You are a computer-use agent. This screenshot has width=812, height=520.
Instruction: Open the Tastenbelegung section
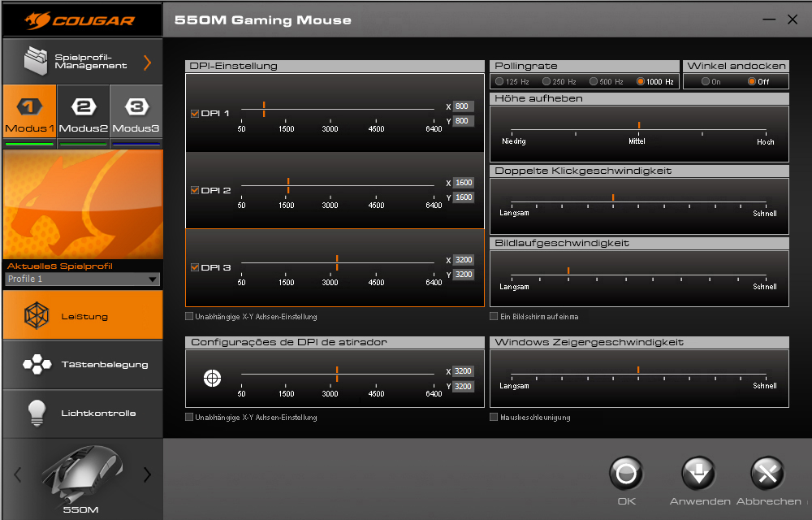[x=83, y=364]
